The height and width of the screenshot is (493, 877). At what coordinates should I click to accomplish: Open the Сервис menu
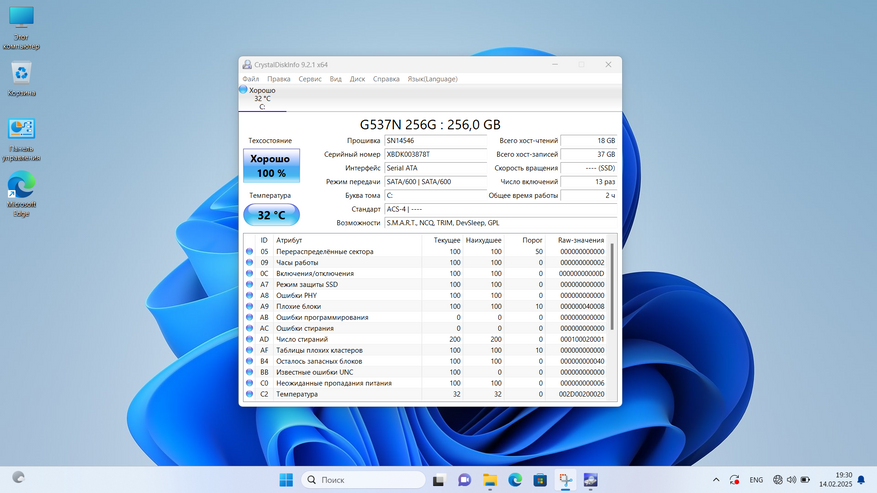click(x=310, y=79)
